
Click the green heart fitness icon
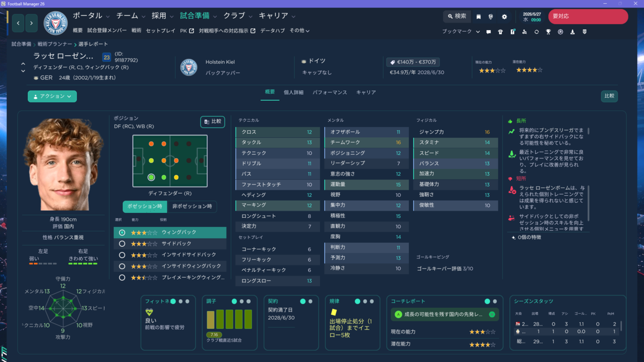coord(150,312)
